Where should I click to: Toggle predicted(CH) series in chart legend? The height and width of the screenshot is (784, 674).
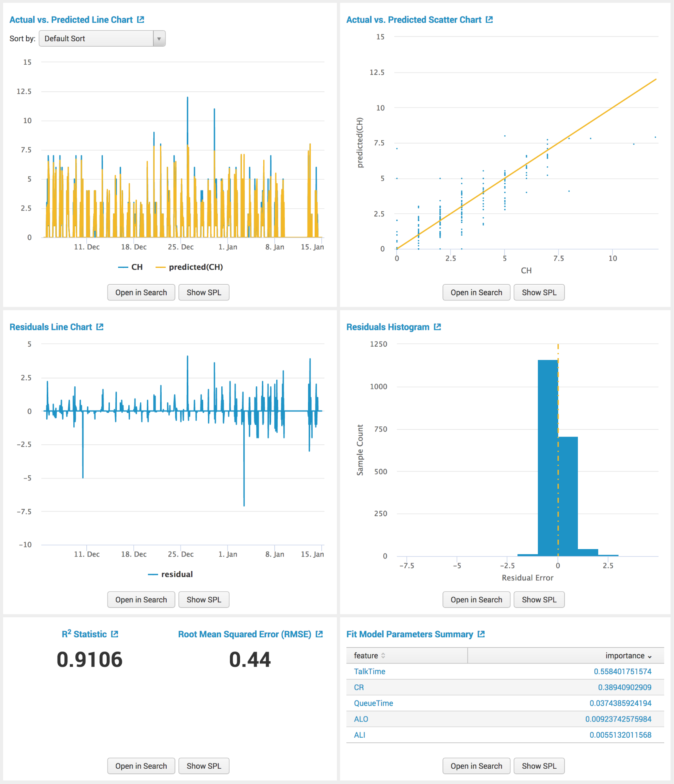(x=190, y=267)
